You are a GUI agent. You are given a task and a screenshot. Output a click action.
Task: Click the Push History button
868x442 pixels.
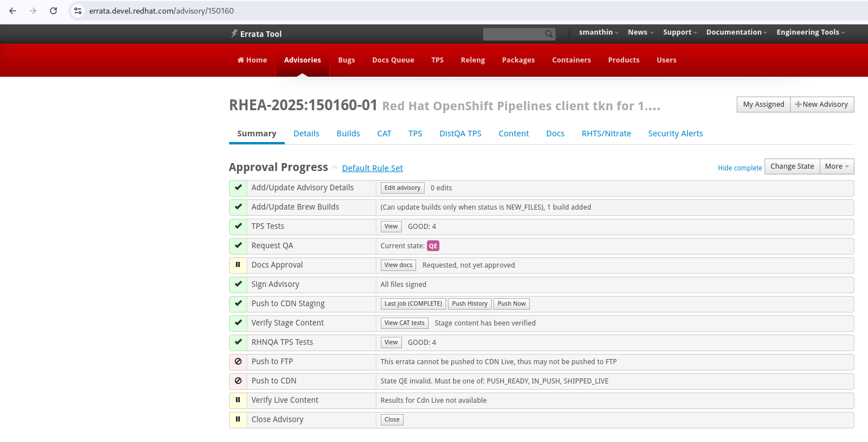(470, 303)
